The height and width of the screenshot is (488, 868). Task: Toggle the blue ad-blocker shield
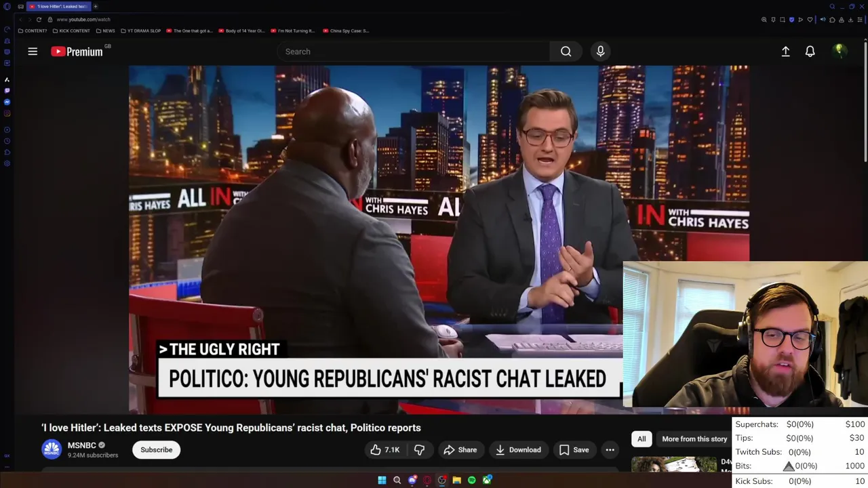(x=791, y=20)
